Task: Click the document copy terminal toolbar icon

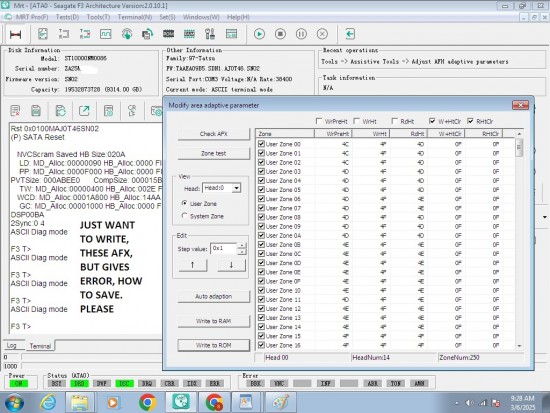Action: point(61,111)
